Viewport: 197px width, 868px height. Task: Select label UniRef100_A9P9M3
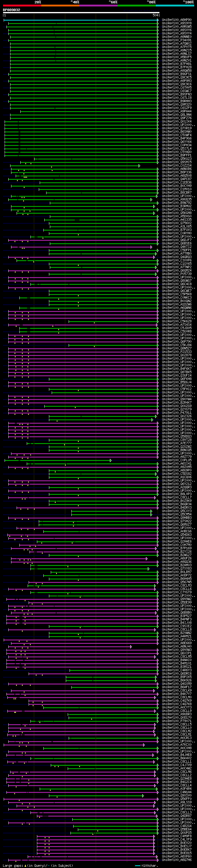point(177,81)
